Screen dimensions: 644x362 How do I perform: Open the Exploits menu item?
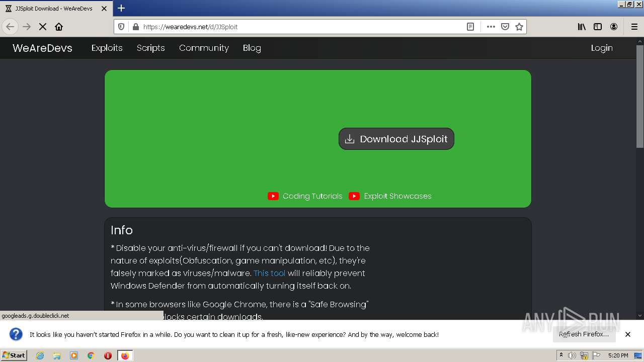coord(107,48)
